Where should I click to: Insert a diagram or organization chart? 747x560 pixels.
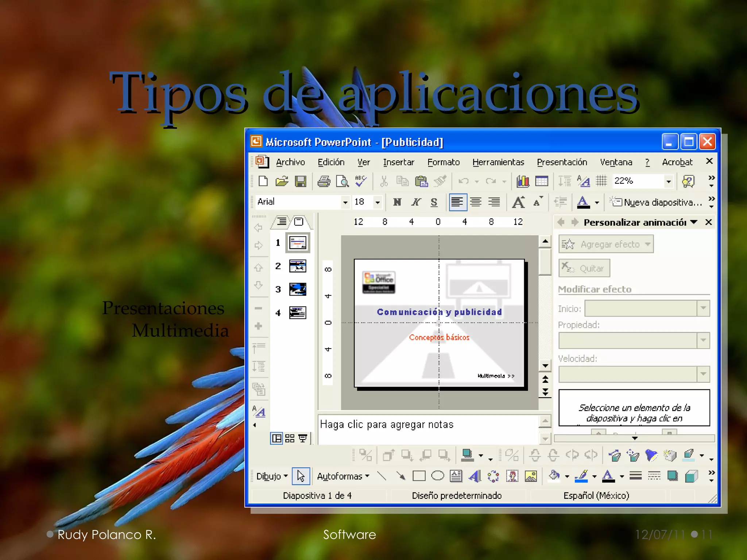point(493,476)
